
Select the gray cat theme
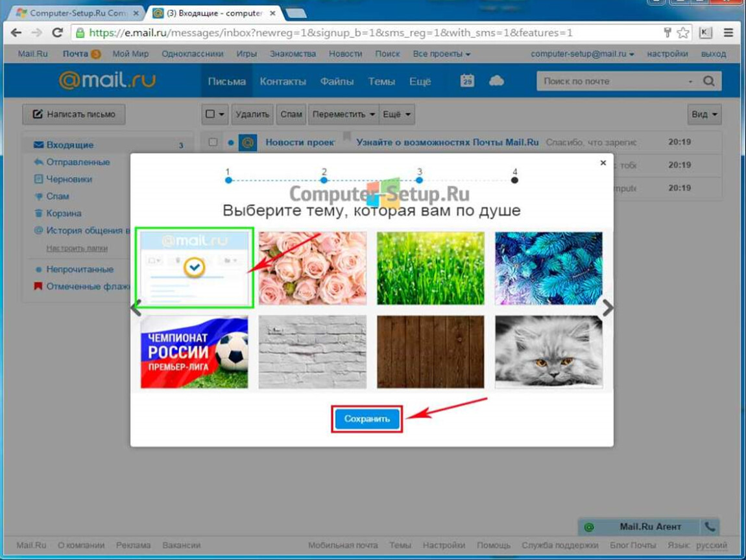(x=549, y=352)
